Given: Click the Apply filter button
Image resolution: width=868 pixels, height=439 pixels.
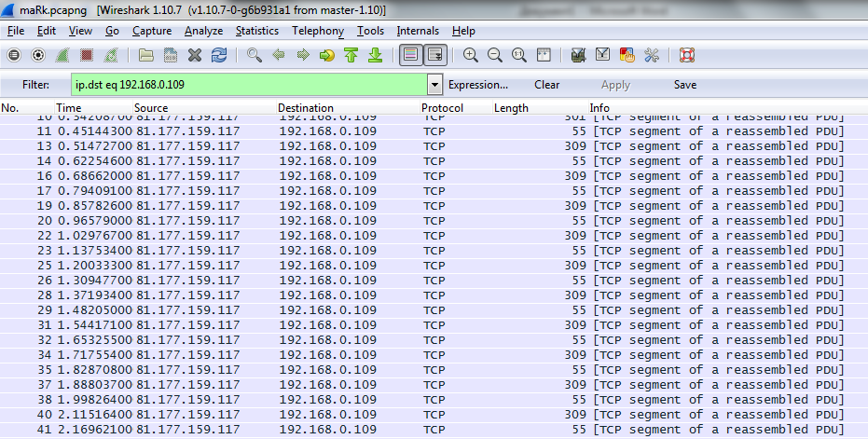Looking at the screenshot, I should coord(615,85).
